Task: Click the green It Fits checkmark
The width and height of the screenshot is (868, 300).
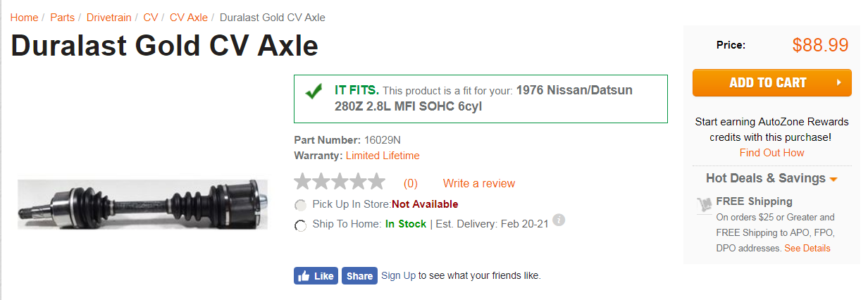Action: tap(314, 92)
